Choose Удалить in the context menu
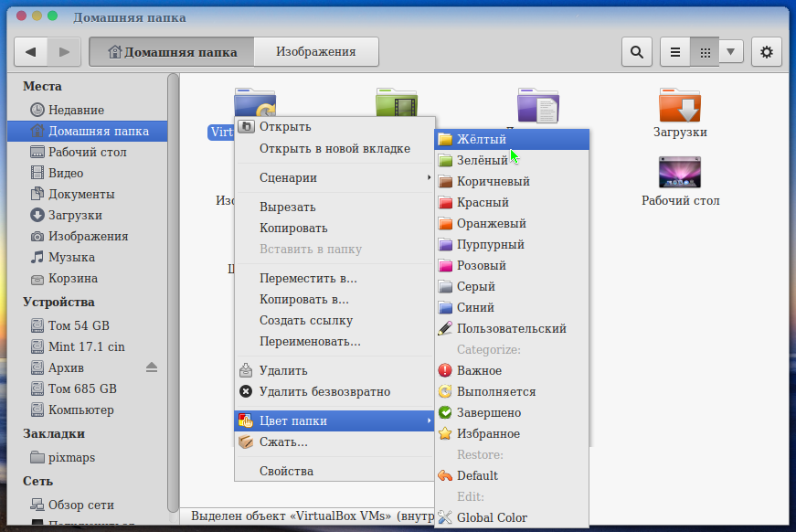This screenshot has height=532, width=796. pos(335,371)
